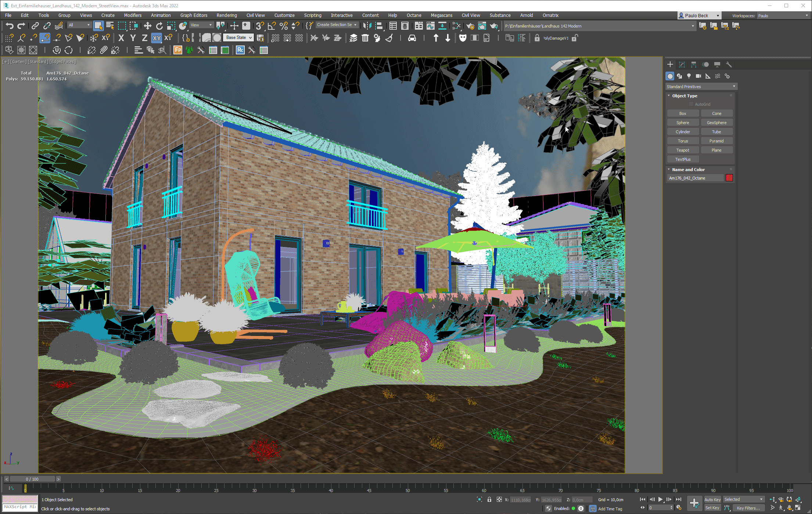
Task: Toggle the XY axis constraint button
Action: 157,38
